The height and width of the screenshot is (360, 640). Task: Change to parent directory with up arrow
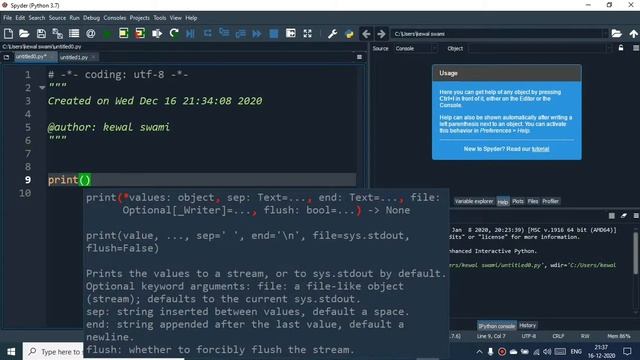click(633, 33)
